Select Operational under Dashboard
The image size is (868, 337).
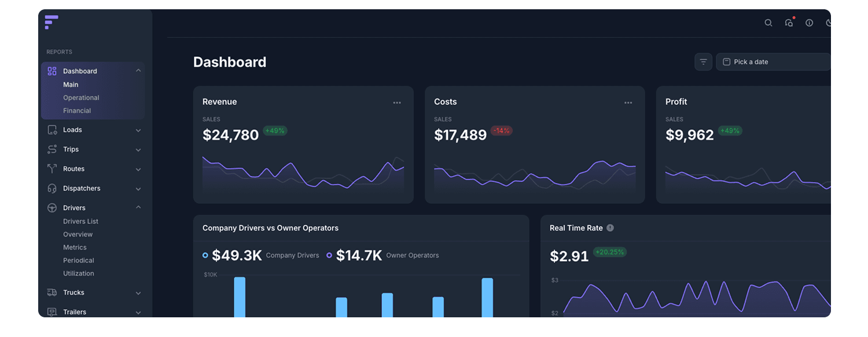tap(81, 98)
